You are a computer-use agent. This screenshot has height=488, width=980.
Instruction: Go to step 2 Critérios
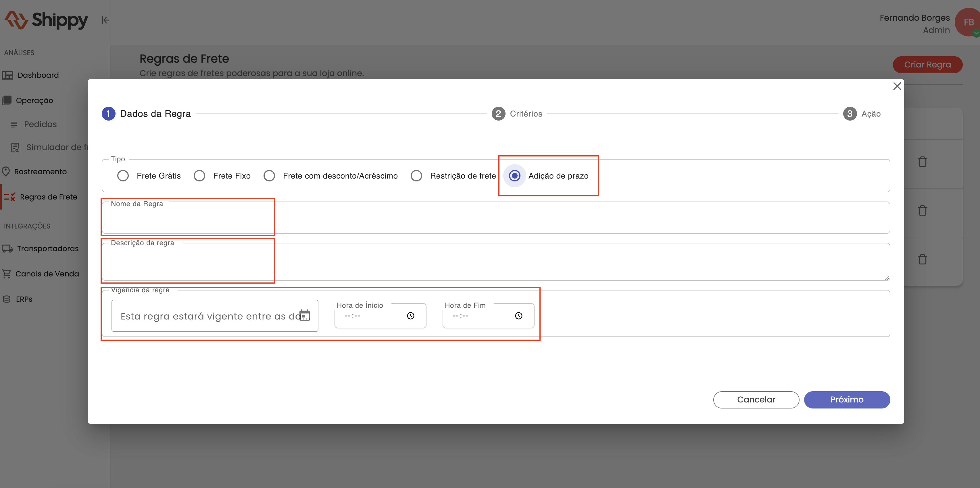517,114
